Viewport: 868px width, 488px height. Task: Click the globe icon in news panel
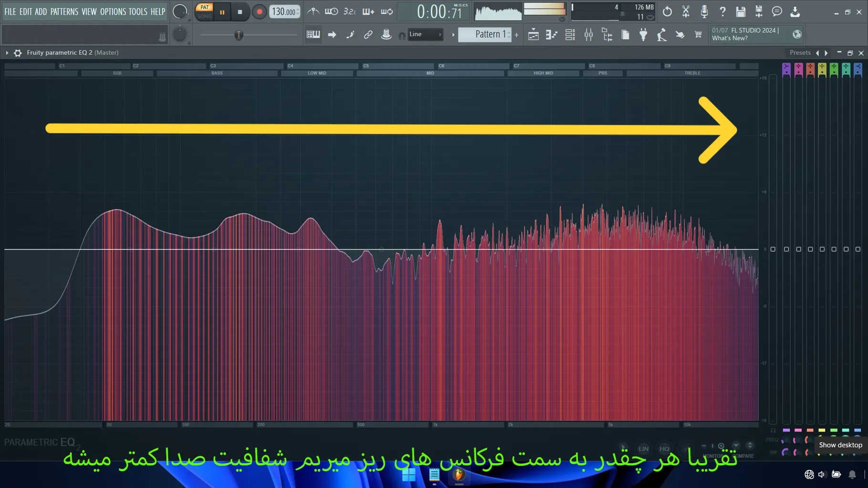797,34
